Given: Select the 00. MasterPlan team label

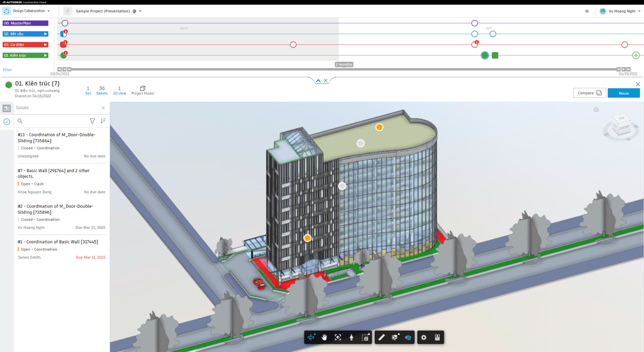Looking at the screenshot, I should coord(26,23).
